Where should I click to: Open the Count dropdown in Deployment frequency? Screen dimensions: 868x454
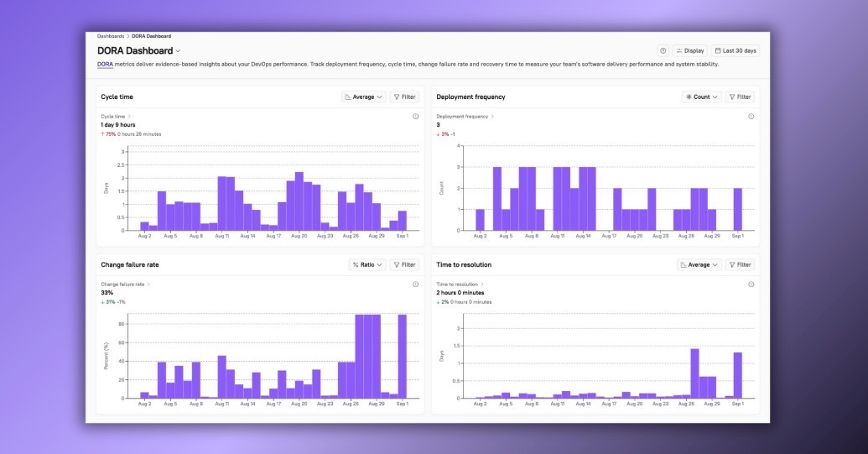coord(701,97)
